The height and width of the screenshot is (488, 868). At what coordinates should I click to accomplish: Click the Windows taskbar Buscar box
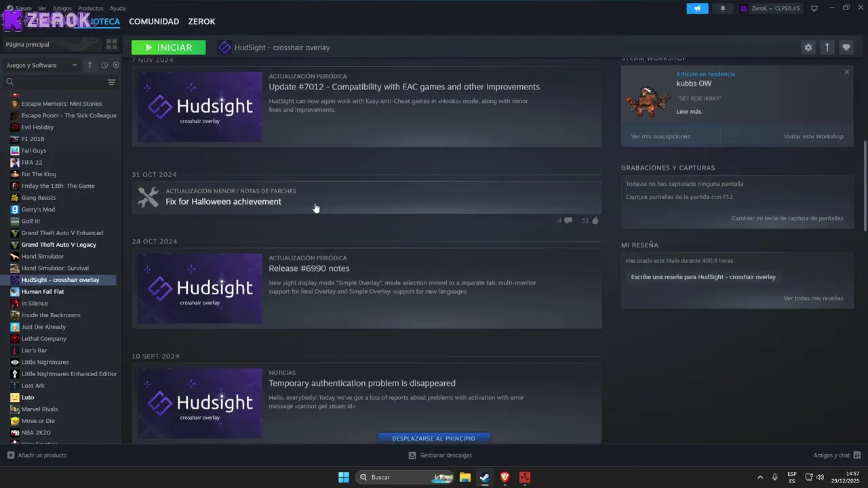[405, 477]
